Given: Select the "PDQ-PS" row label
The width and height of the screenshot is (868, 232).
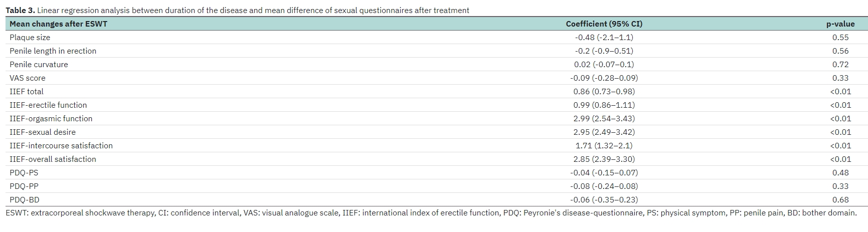Looking at the screenshot, I should (24, 173).
